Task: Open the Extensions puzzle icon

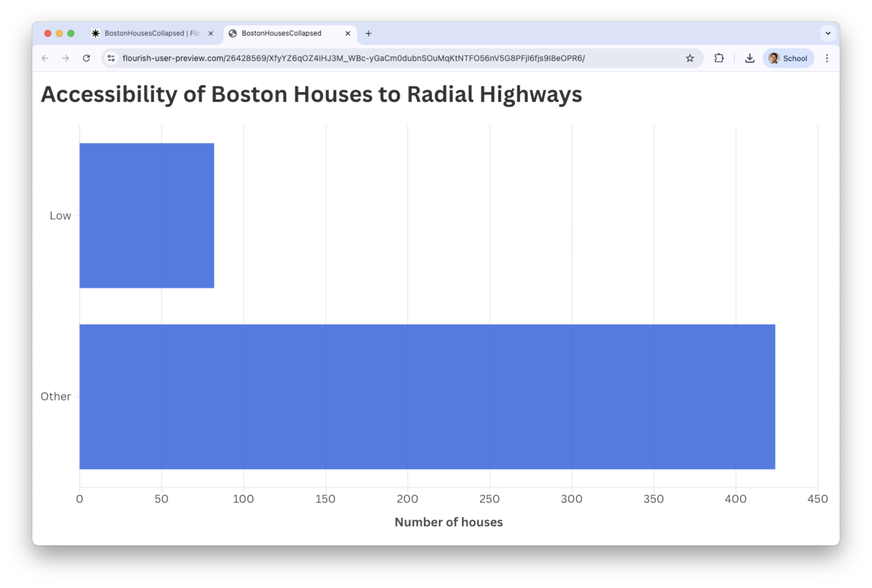Action: (x=719, y=58)
